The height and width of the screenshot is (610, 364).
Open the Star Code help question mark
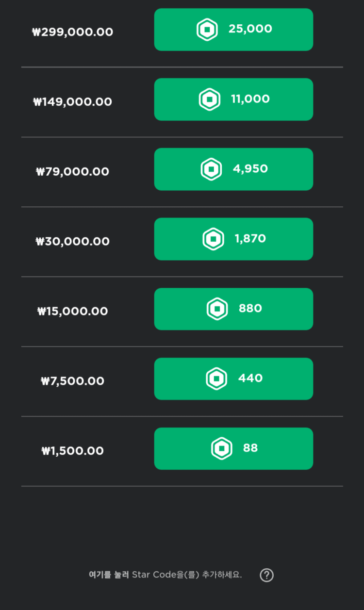266,575
